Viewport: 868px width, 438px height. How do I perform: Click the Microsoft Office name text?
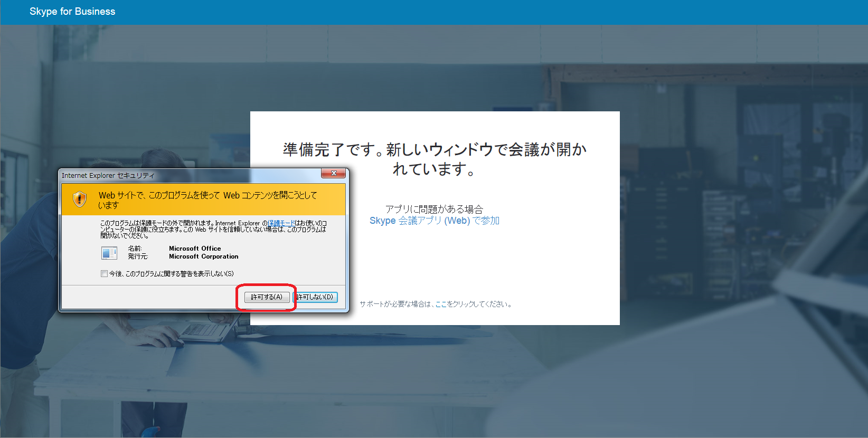195,249
